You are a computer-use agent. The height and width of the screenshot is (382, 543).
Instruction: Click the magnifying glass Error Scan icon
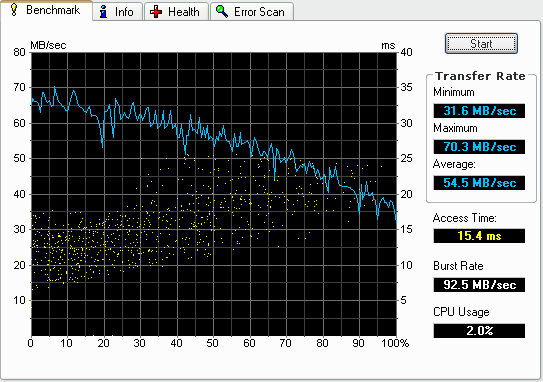click(222, 11)
